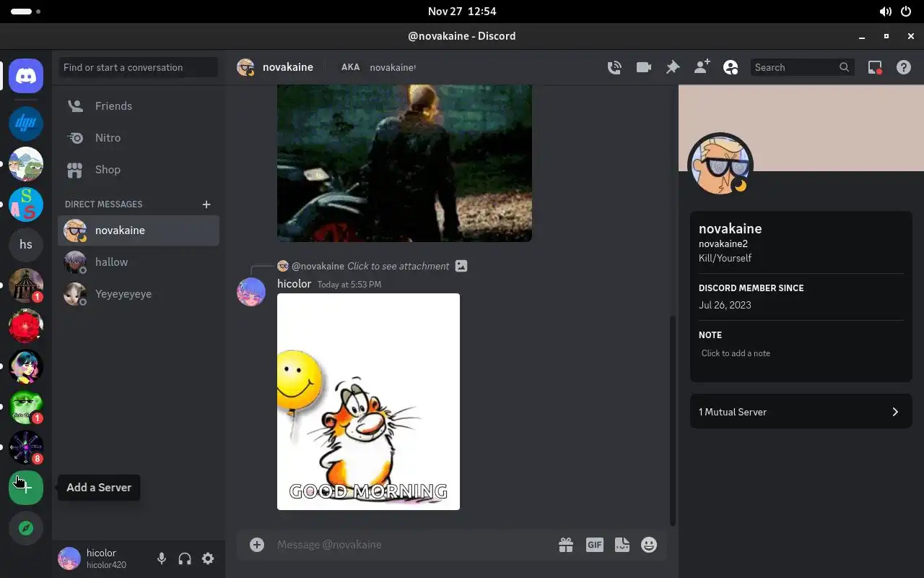The width and height of the screenshot is (924, 578).
Task: Click 'Click to see attachment' reply link
Action: point(398,266)
